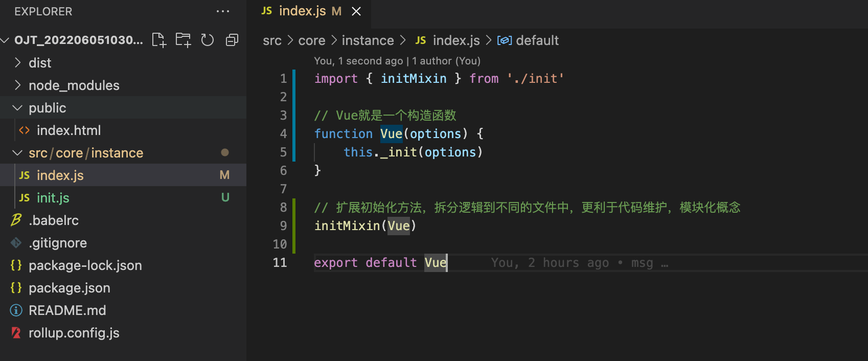This screenshot has width=868, height=361.
Task: Click the New Folder icon in Explorer
Action: pos(183,40)
